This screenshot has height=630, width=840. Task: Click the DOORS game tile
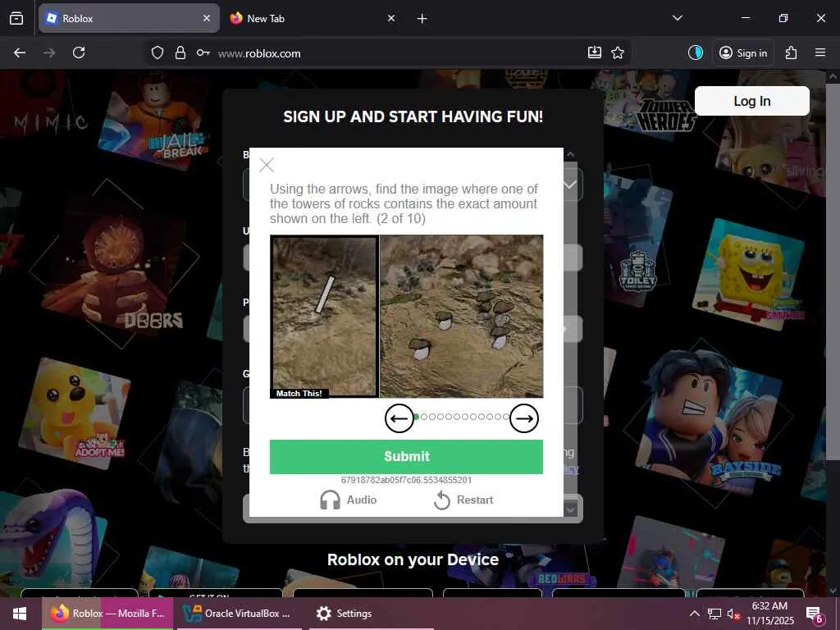pyautogui.click(x=115, y=268)
